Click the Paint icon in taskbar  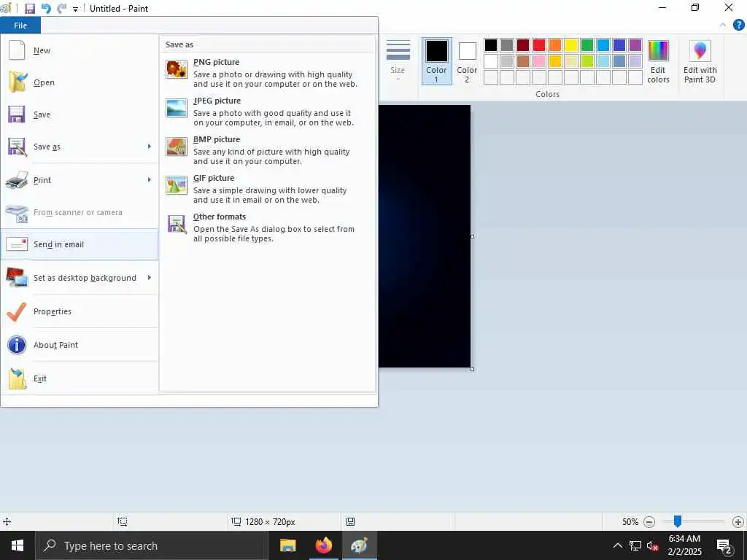point(359,545)
